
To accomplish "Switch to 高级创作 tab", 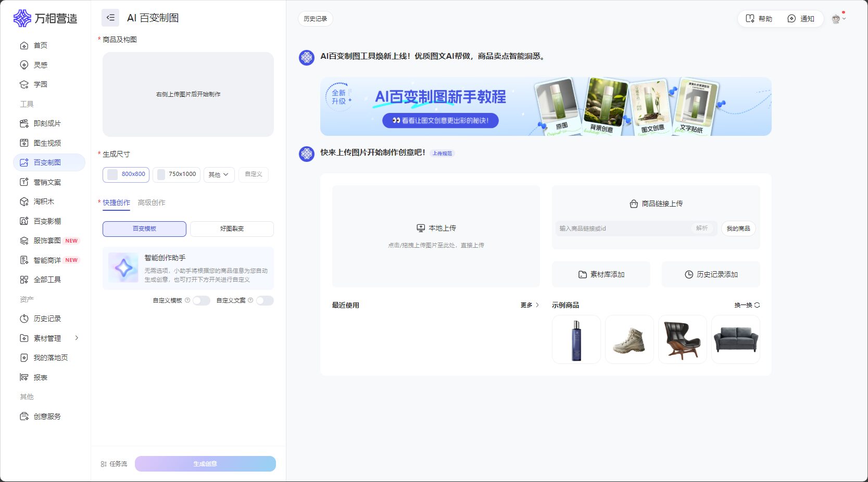I will (152, 203).
